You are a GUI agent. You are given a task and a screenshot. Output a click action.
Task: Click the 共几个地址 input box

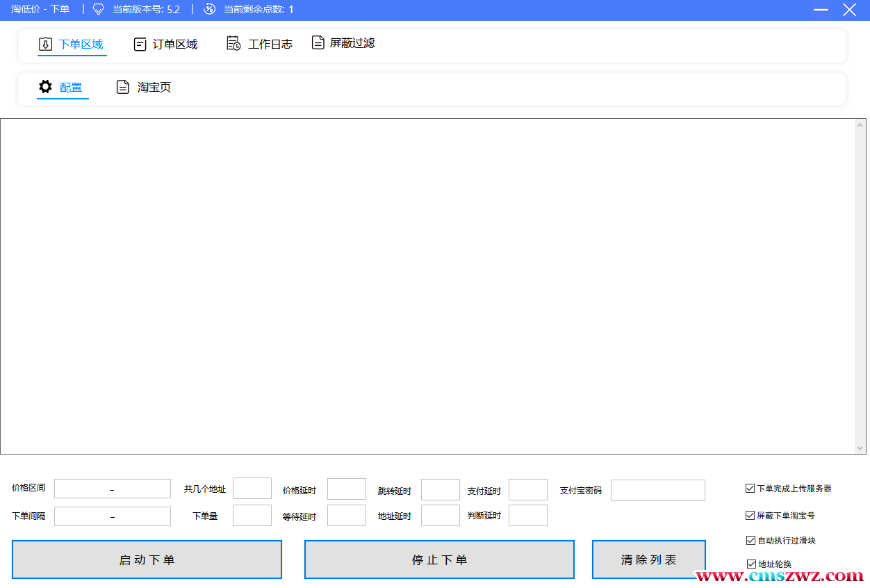click(x=252, y=489)
